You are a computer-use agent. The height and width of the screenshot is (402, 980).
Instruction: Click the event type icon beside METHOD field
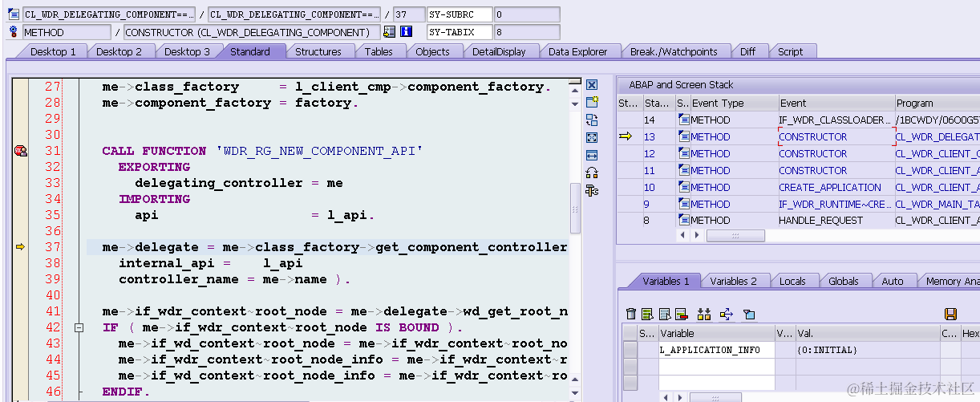point(13,32)
